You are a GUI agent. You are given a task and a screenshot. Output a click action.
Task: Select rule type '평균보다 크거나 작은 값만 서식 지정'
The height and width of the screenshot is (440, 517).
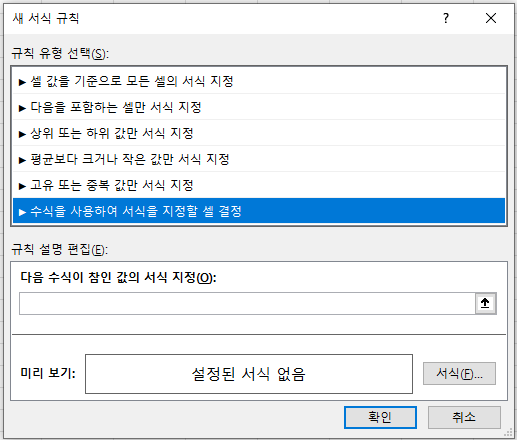tap(259, 159)
